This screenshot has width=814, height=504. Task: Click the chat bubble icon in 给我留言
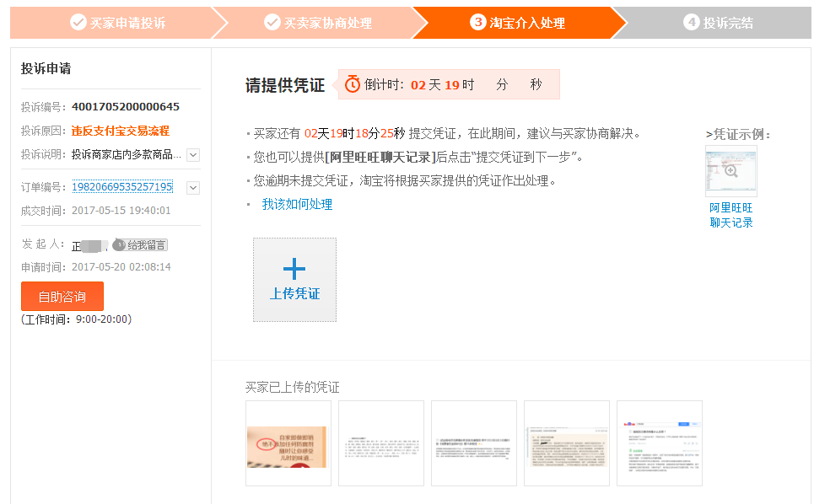(x=120, y=244)
